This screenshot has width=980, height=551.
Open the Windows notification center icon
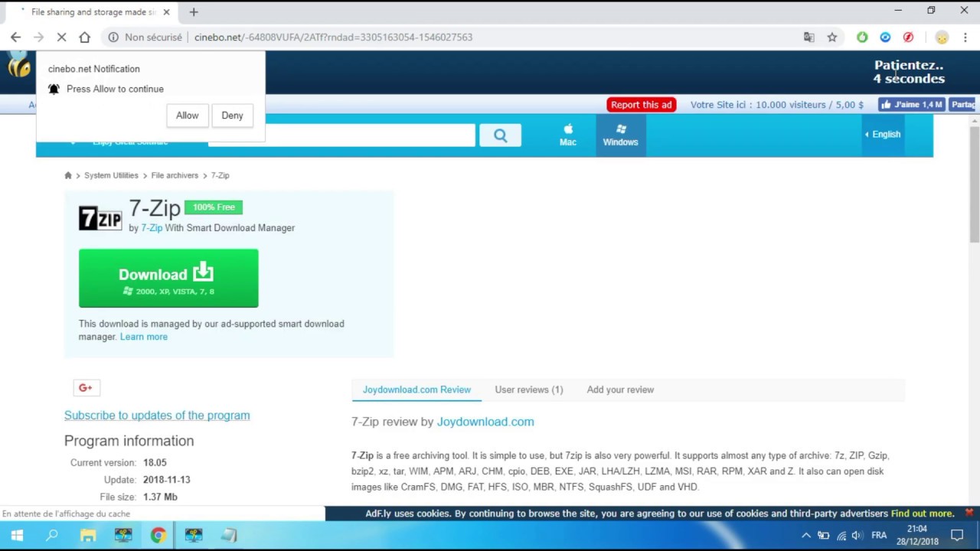pyautogui.click(x=957, y=536)
